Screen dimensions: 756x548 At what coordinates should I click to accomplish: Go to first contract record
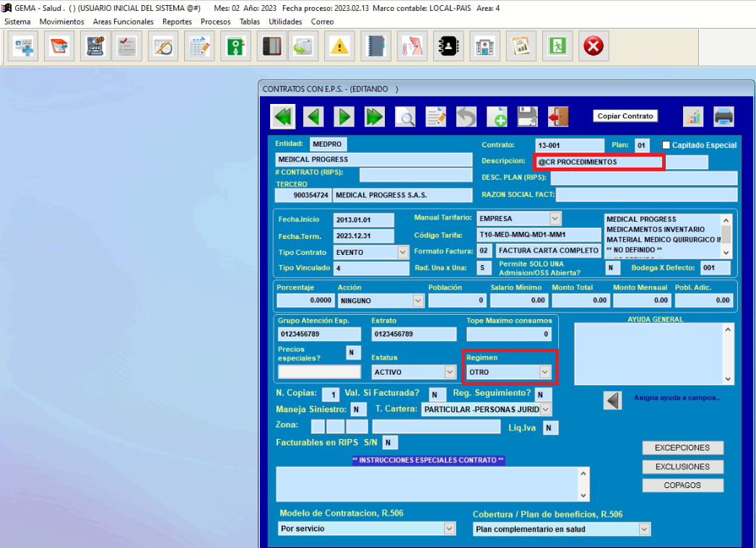(282, 117)
